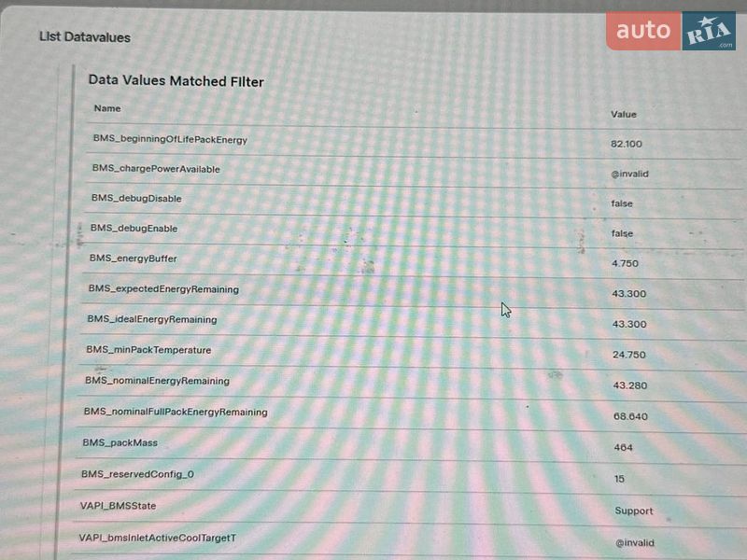Click the List Datavalues heading
This screenshot has height=560, width=747.
tap(85, 37)
